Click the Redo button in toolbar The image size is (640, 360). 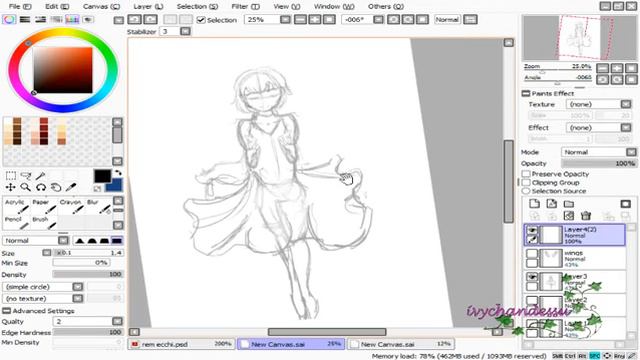(x=150, y=20)
